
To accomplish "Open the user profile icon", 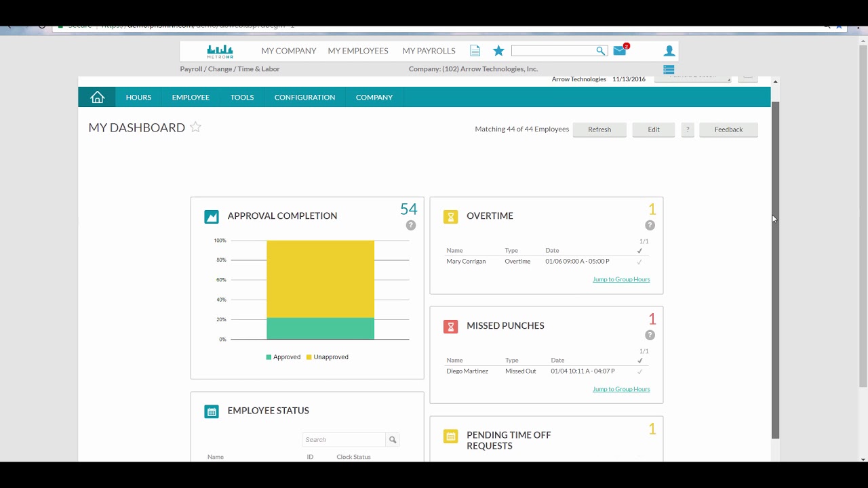I will 669,51.
